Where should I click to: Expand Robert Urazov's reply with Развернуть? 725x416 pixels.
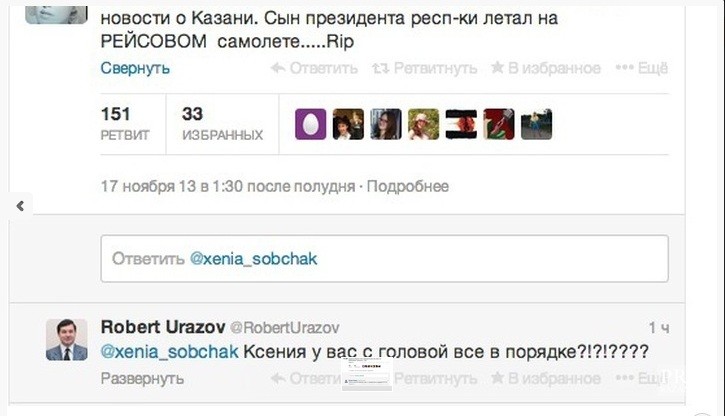(x=142, y=379)
